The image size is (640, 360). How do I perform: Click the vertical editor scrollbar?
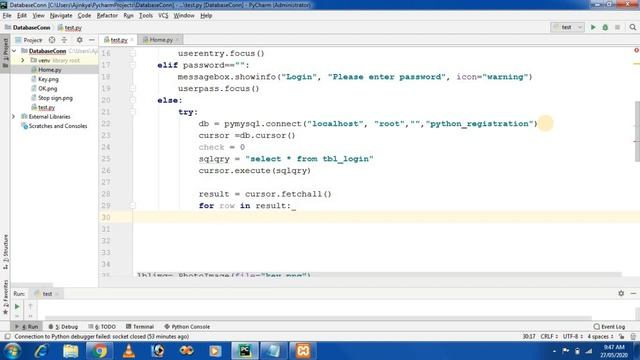(637, 131)
